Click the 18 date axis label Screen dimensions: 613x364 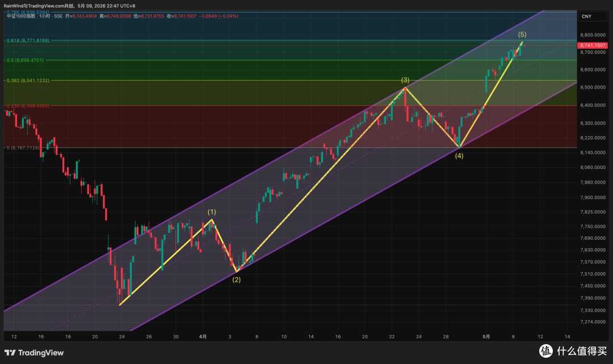coord(68,337)
